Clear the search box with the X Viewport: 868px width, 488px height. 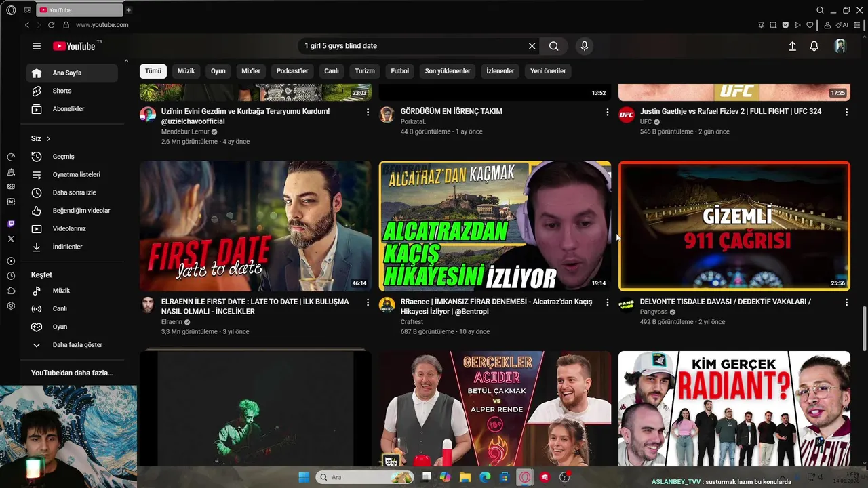pyautogui.click(x=532, y=46)
